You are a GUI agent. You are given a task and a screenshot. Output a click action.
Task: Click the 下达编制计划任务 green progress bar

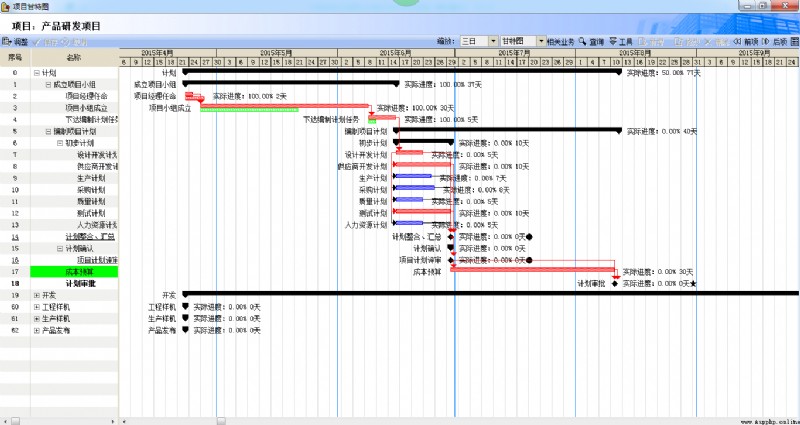point(372,121)
